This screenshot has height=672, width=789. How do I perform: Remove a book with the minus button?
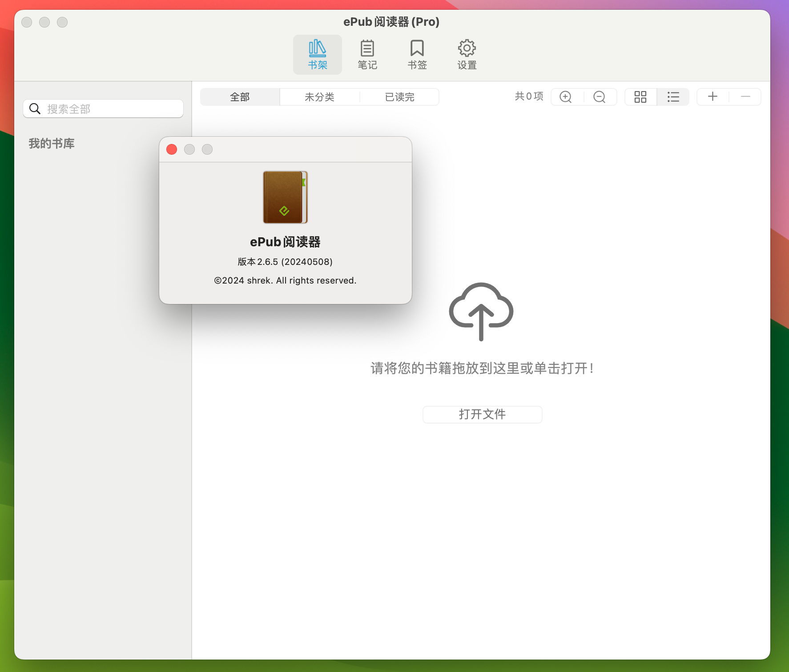pos(745,96)
